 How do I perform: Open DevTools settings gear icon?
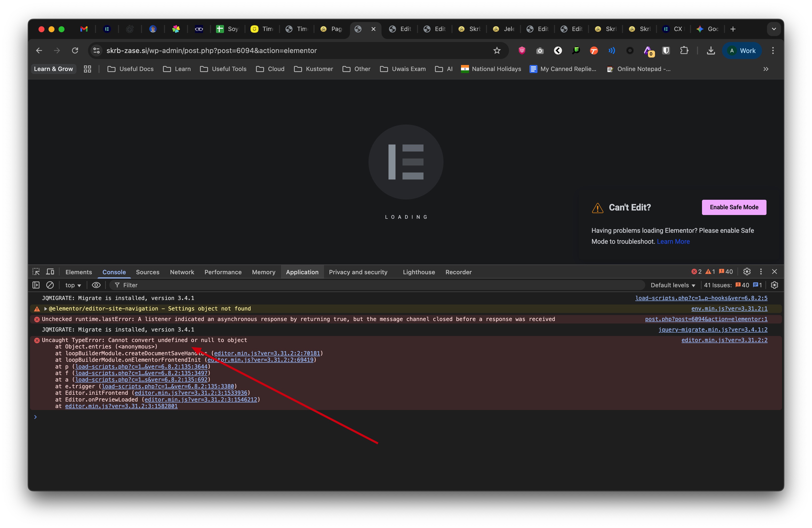pos(747,272)
